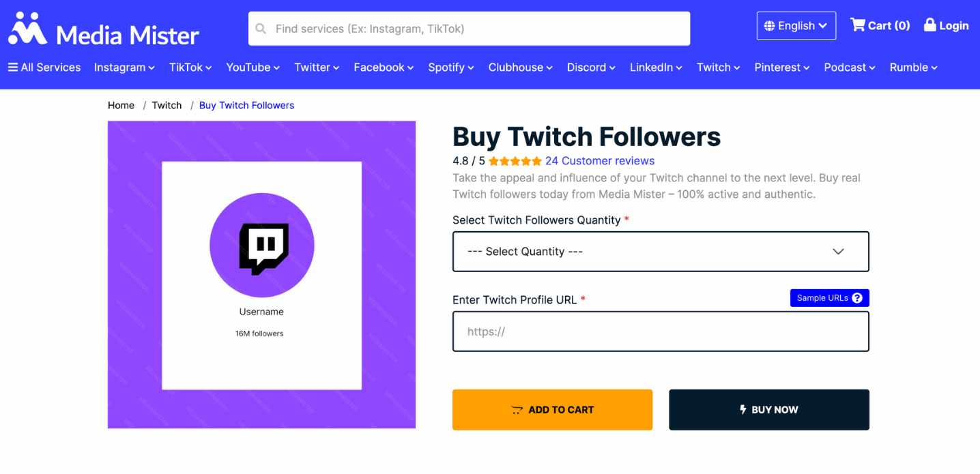Click the five-star rating icons

coord(515,161)
